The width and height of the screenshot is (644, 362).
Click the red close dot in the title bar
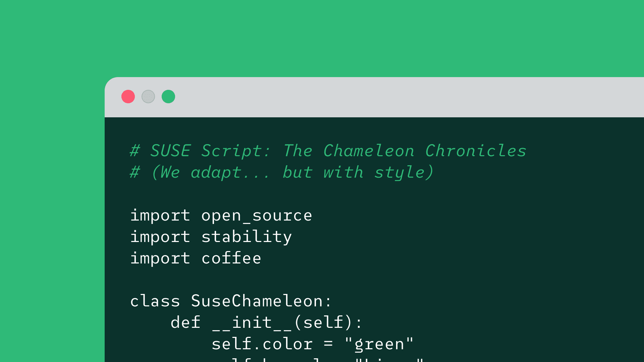[128, 97]
